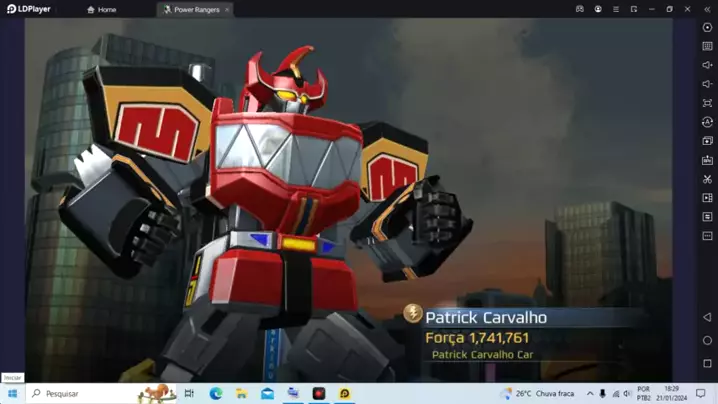The image size is (718, 404).
Task: Open the LDPlayer hamburger menu
Action: tap(616, 9)
